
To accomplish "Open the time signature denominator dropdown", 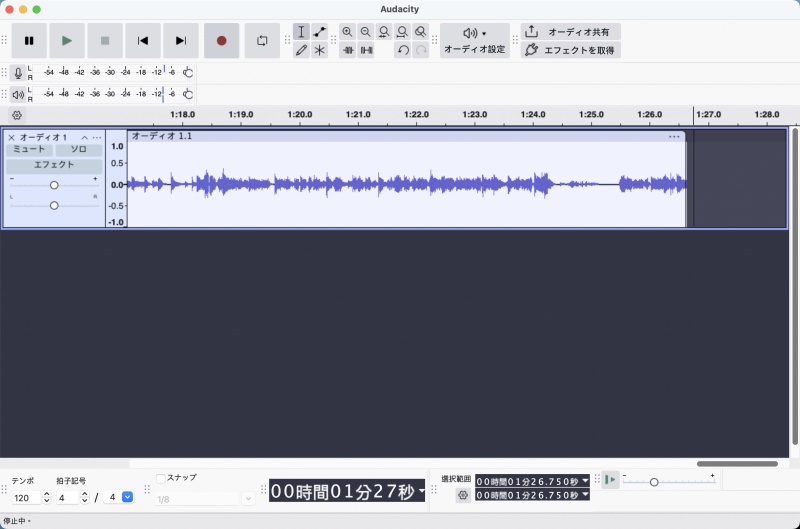I will [128, 497].
